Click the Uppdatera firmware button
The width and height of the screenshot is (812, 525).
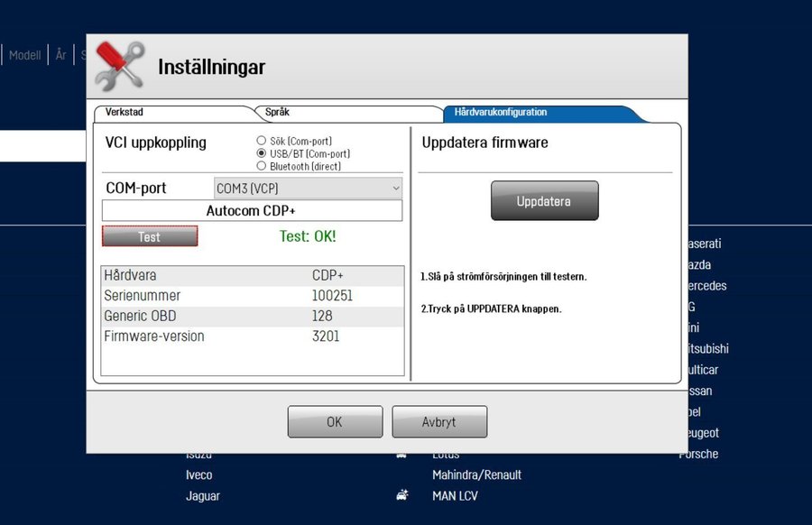(544, 201)
